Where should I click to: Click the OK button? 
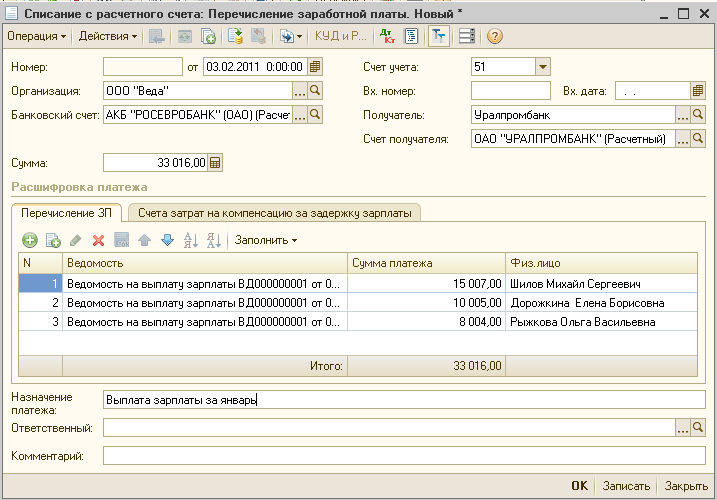point(579,486)
